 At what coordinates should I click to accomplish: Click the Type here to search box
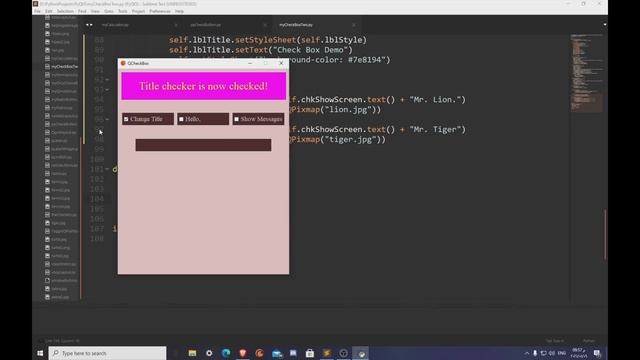coord(107,353)
